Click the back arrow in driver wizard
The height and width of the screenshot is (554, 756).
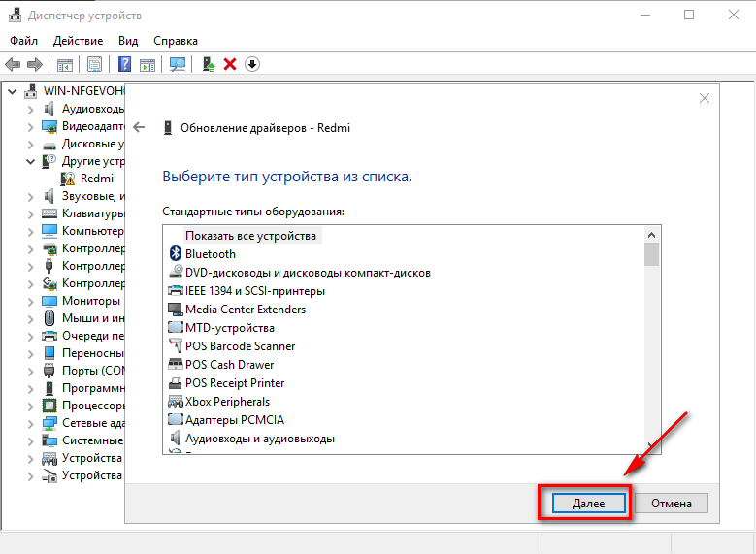(x=139, y=127)
